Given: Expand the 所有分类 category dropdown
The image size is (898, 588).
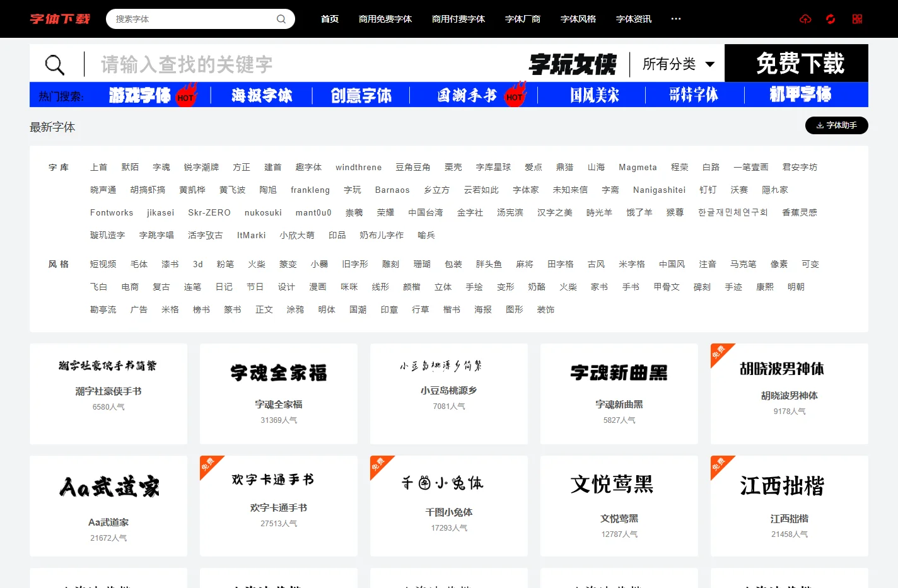Looking at the screenshot, I should click(x=679, y=64).
